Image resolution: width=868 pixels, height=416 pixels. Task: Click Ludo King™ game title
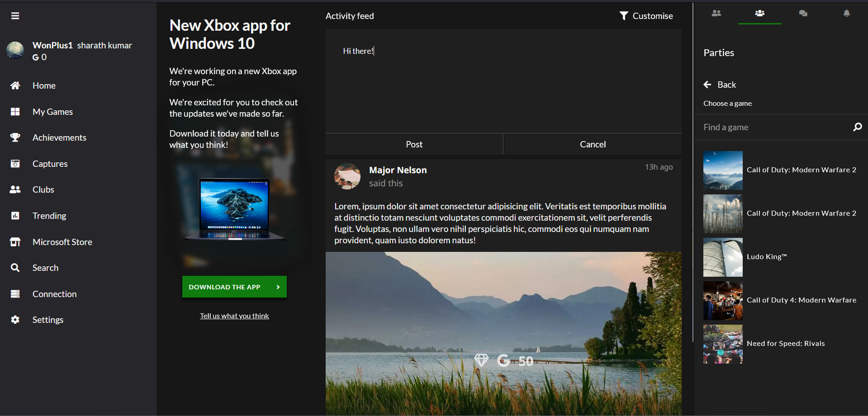[x=767, y=256]
